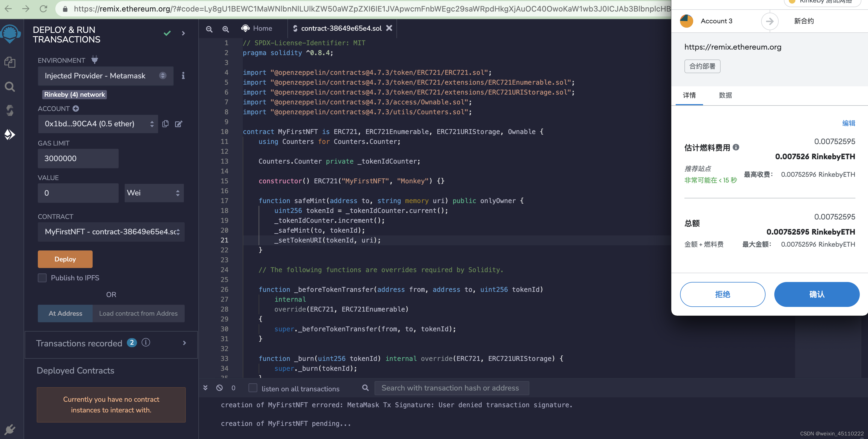Click the add account plus icon
The width and height of the screenshot is (868, 439).
click(76, 109)
